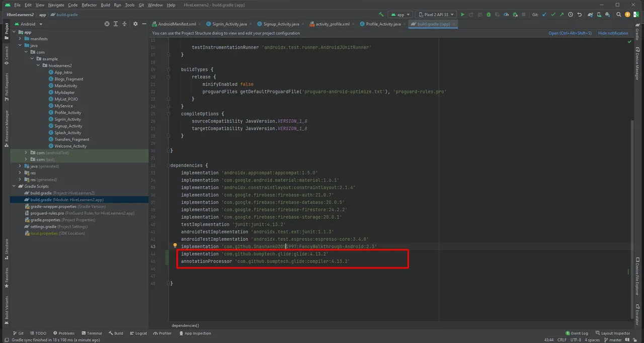Click the Stop square icon in toolbar
This screenshot has height=343, width=644.
click(523, 15)
